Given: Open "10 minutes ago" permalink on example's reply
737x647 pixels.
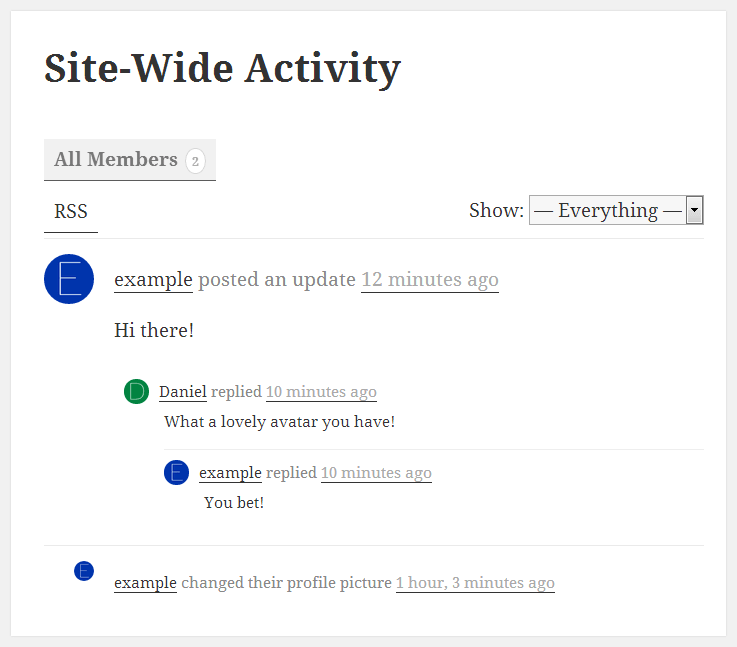Looking at the screenshot, I should click(376, 473).
